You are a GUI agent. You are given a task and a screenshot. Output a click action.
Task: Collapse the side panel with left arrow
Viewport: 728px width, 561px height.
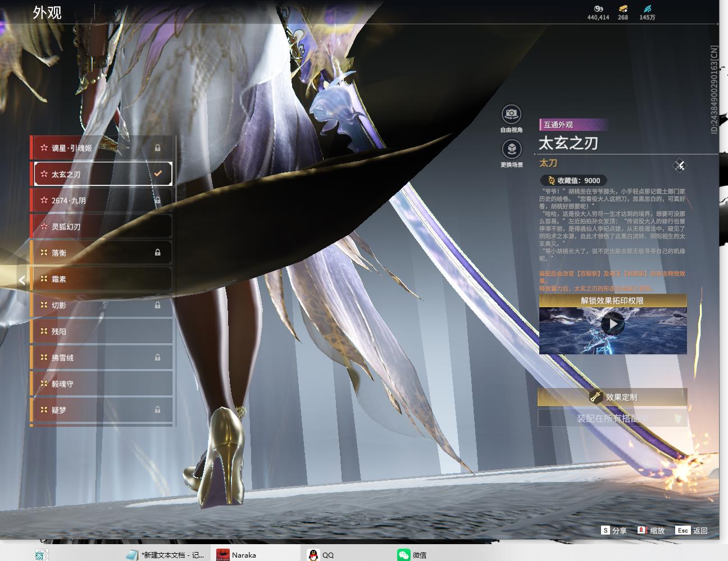[21, 280]
